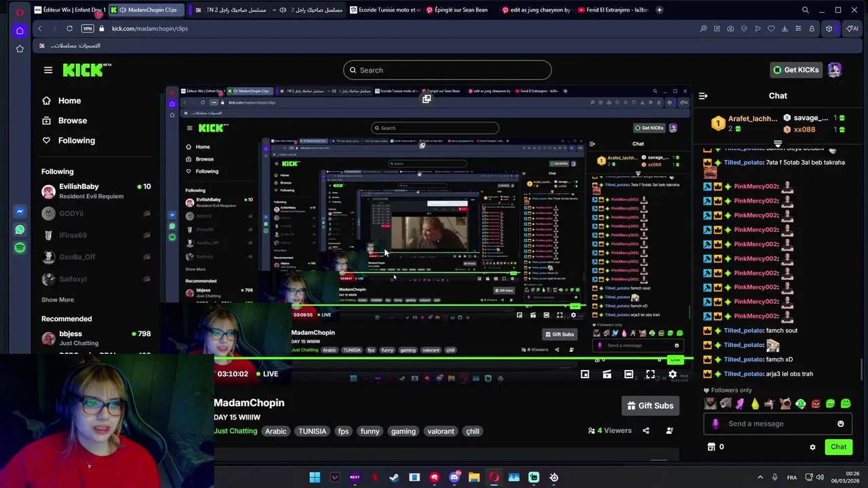Click the browser address bar URL
This screenshot has height=488, width=868.
[x=150, y=28]
